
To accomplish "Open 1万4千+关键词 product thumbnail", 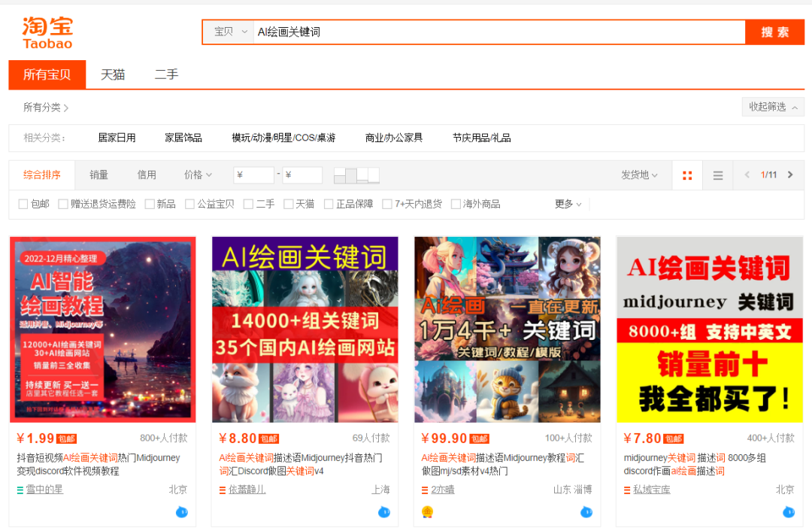I will [x=507, y=329].
